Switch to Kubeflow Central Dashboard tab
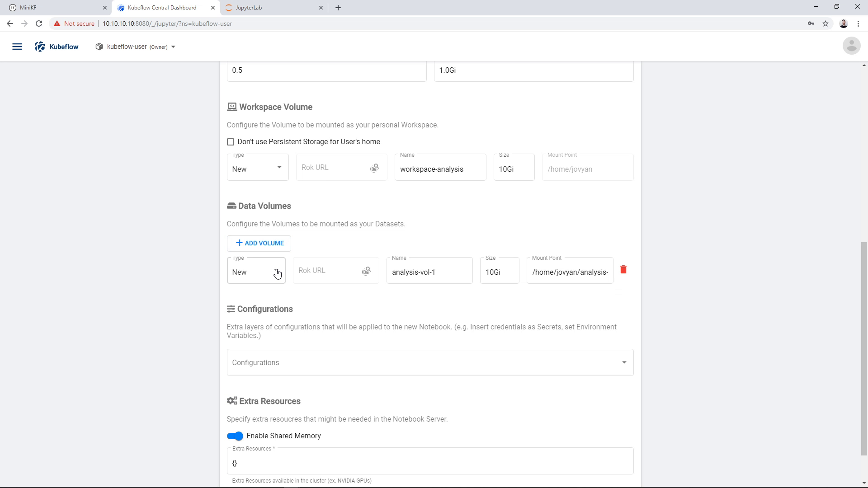The height and width of the screenshot is (488, 868). click(165, 8)
